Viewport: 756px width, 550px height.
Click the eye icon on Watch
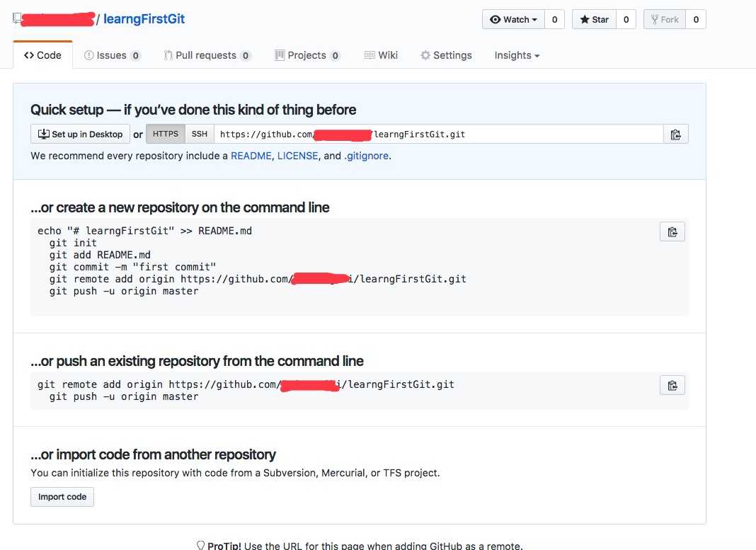pos(496,20)
